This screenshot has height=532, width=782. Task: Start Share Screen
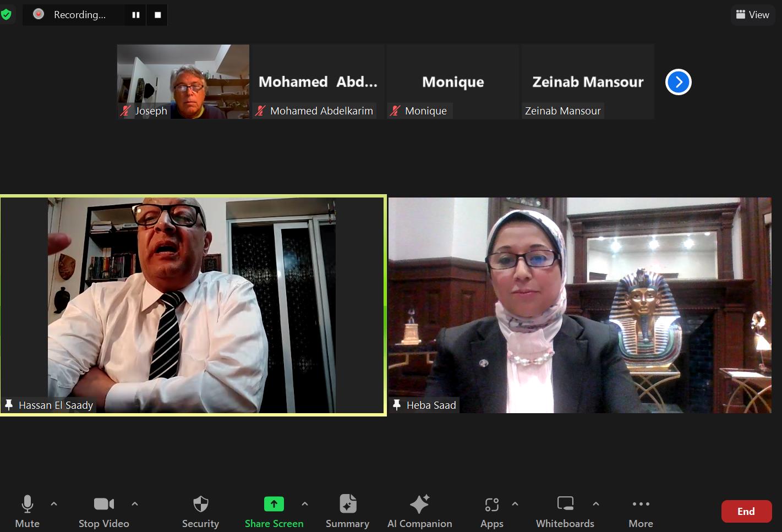click(274, 511)
